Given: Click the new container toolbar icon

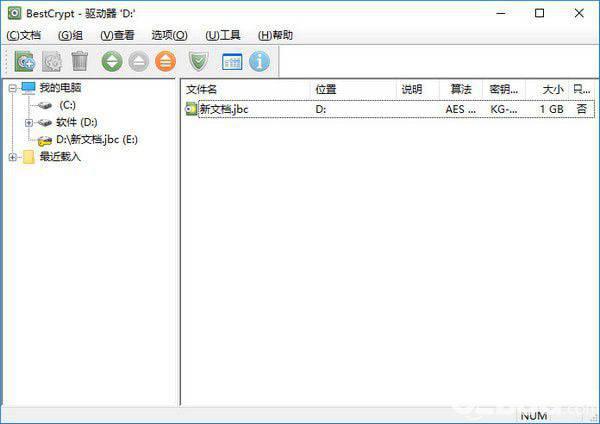Looking at the screenshot, I should tap(24, 61).
